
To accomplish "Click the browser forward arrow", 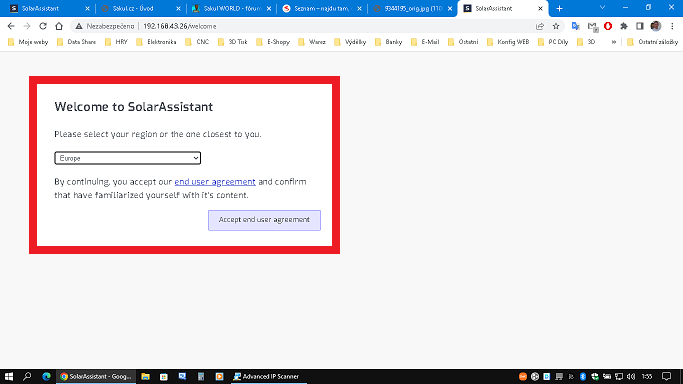I will tap(27, 26).
